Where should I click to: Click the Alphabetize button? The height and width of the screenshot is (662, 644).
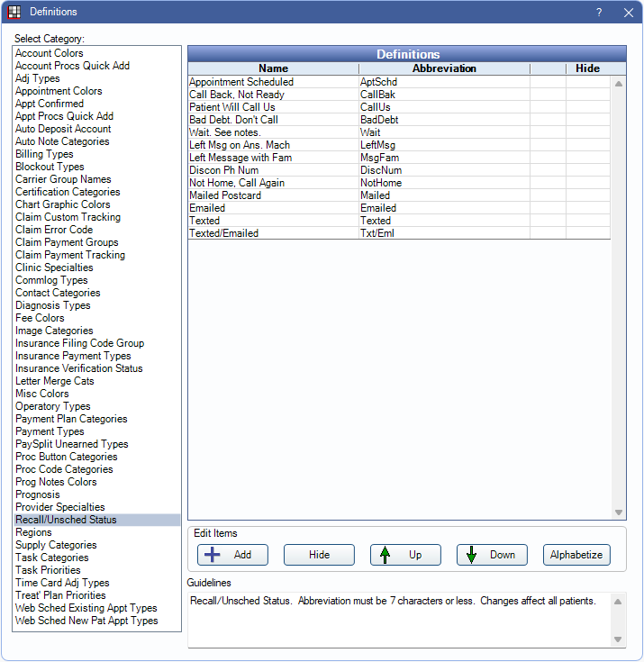576,555
